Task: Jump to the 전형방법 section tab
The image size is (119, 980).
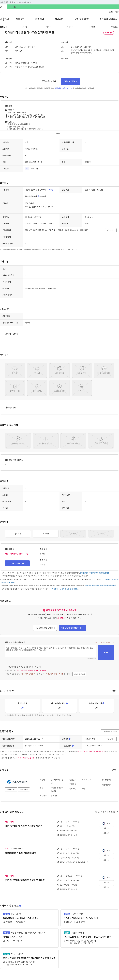Action: coord(92,27)
